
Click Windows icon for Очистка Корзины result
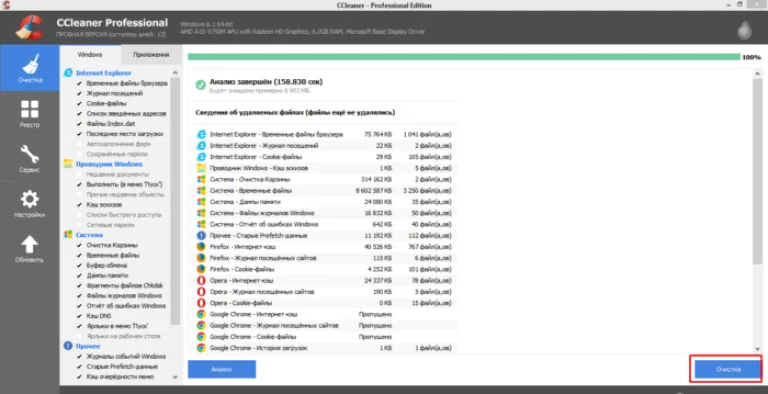pos(201,179)
